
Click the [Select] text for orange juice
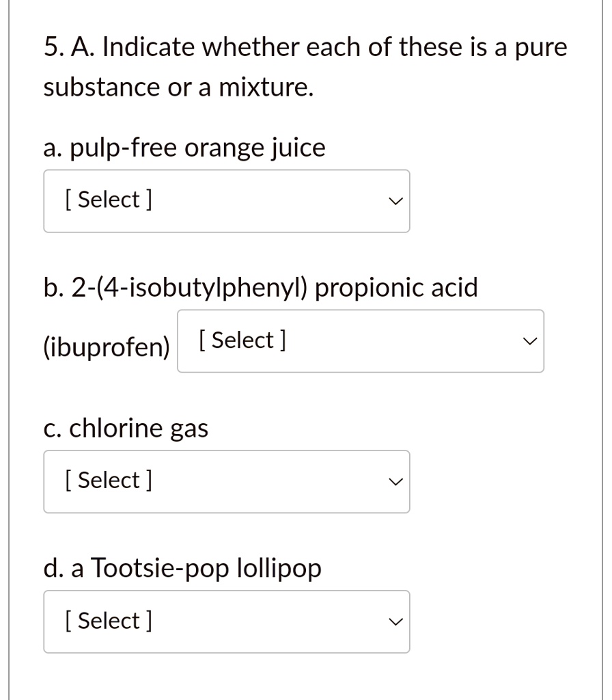(x=107, y=199)
